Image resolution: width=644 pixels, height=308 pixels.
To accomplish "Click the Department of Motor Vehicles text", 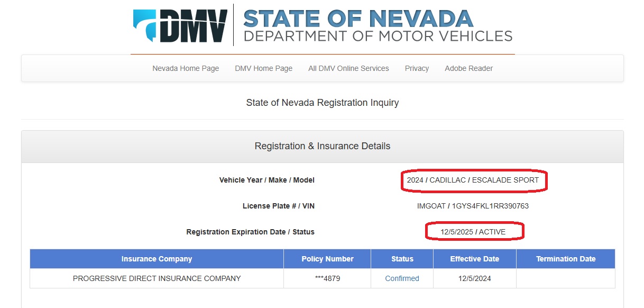I will tap(378, 36).
